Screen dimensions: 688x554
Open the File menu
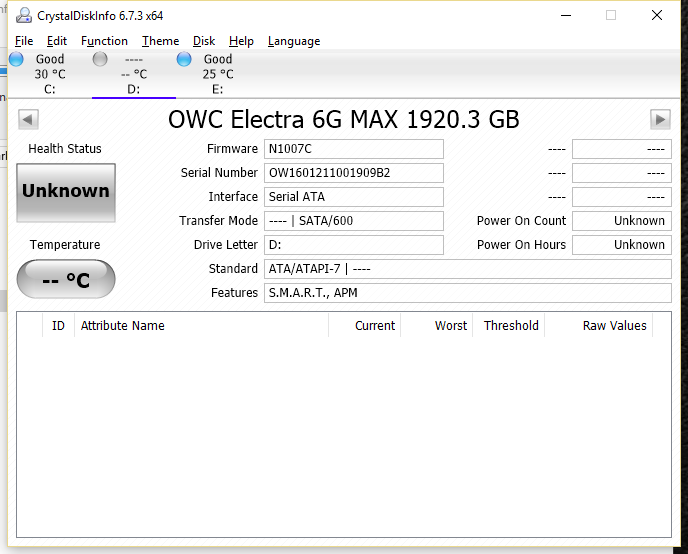24,41
